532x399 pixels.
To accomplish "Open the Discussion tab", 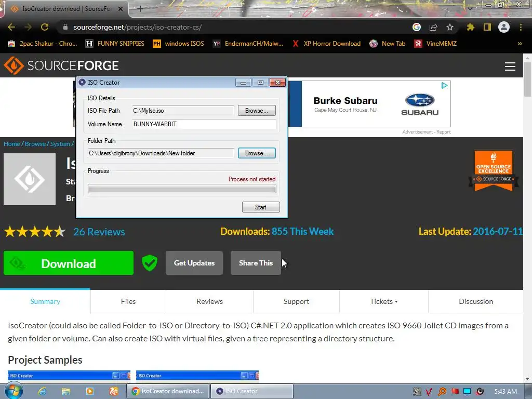I will point(476,301).
